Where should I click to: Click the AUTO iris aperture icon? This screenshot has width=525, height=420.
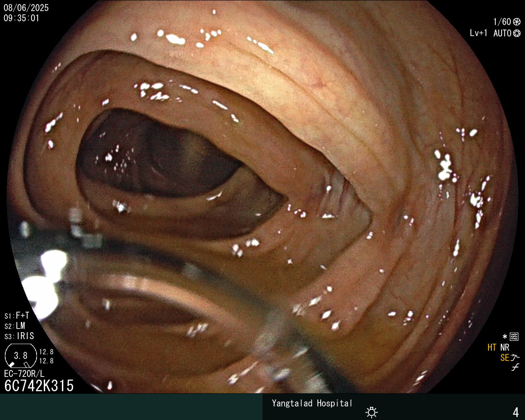pyautogui.click(x=517, y=33)
